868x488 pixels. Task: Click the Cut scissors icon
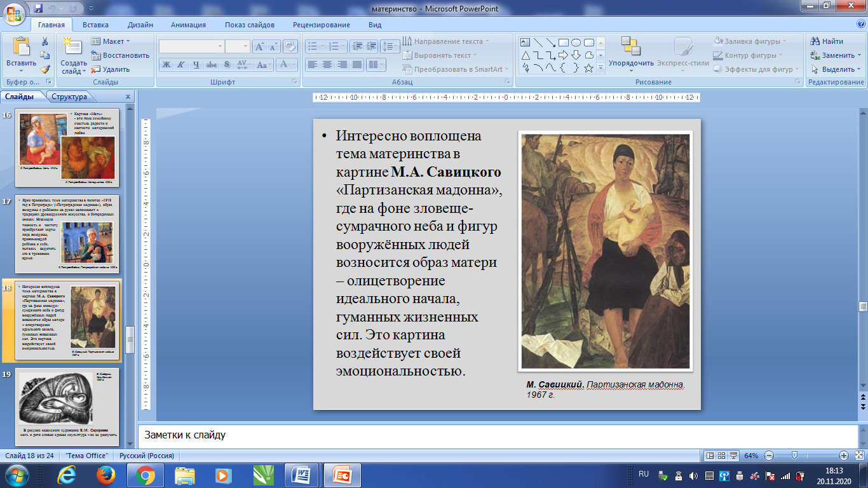point(45,41)
